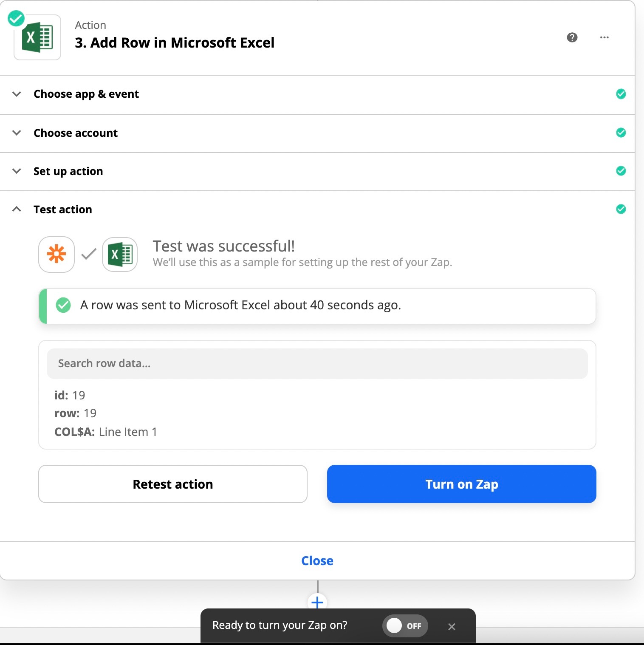Click the 'row: 19' data row
This screenshot has height=645, width=644.
tap(75, 413)
